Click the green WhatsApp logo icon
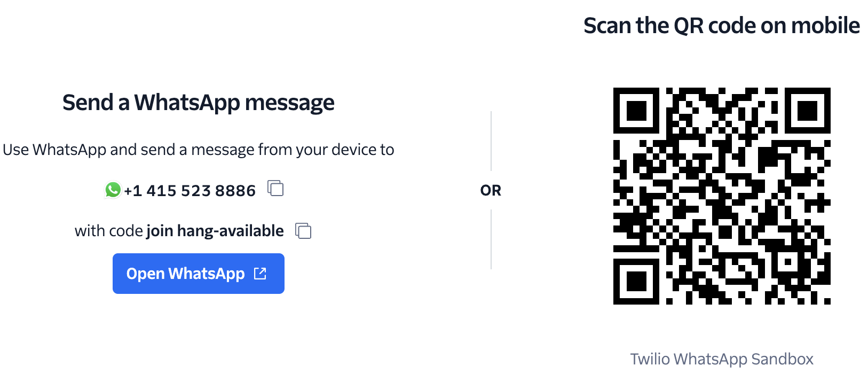 pyautogui.click(x=113, y=190)
